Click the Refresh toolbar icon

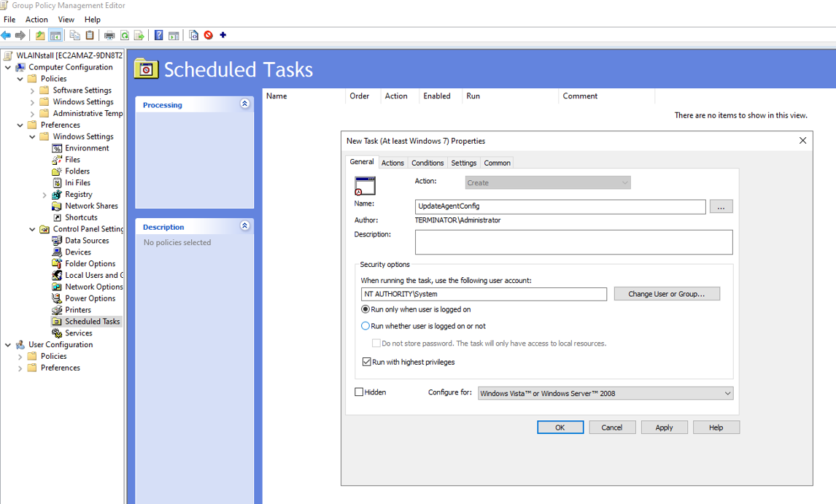[x=125, y=35]
